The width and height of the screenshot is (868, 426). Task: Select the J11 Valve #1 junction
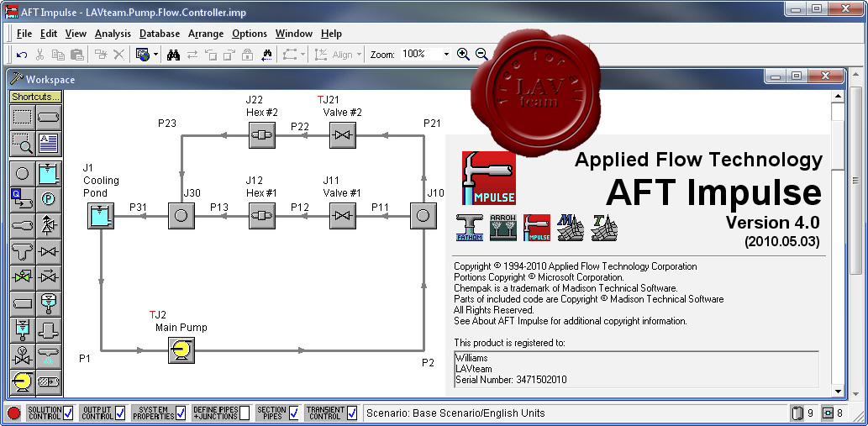click(343, 216)
